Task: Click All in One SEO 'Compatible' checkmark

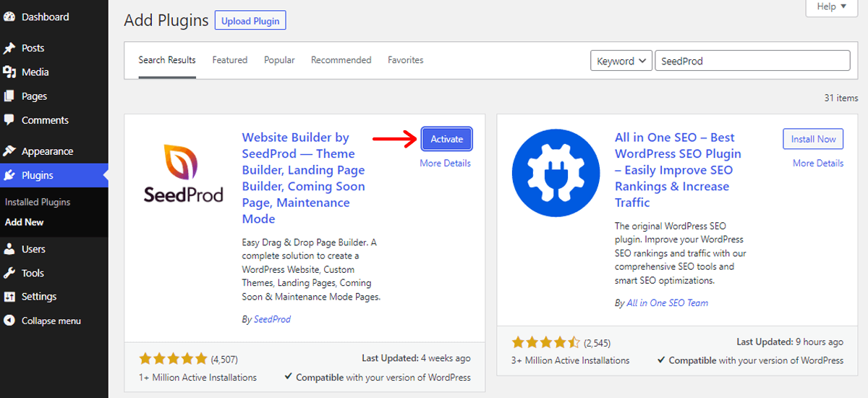Action: pos(661,360)
